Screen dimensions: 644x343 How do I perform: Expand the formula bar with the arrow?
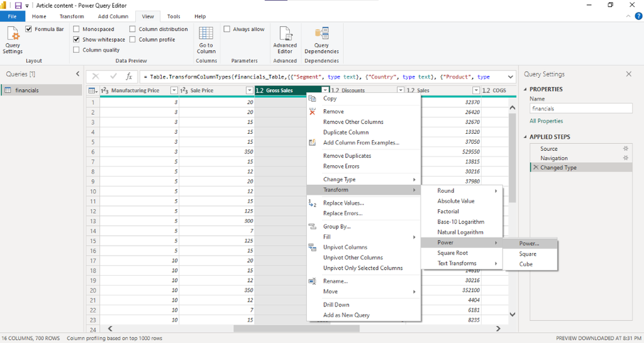coord(510,77)
